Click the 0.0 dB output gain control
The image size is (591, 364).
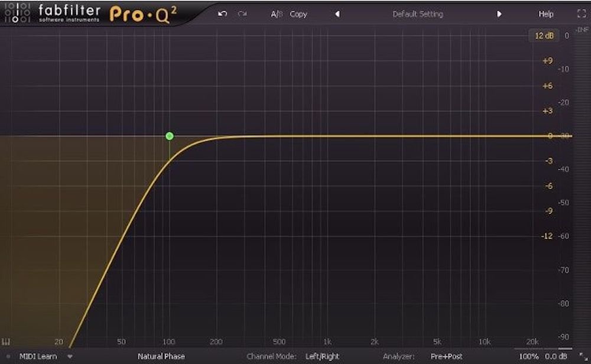[555, 356]
